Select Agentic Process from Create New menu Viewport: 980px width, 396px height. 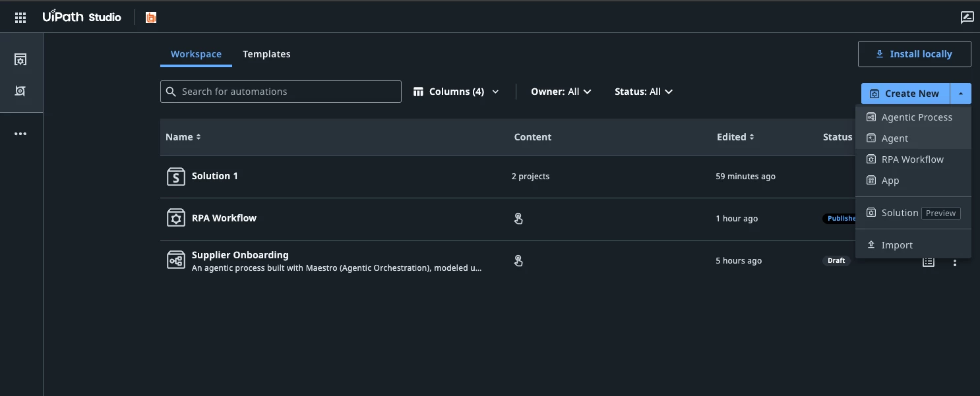[x=913, y=117]
